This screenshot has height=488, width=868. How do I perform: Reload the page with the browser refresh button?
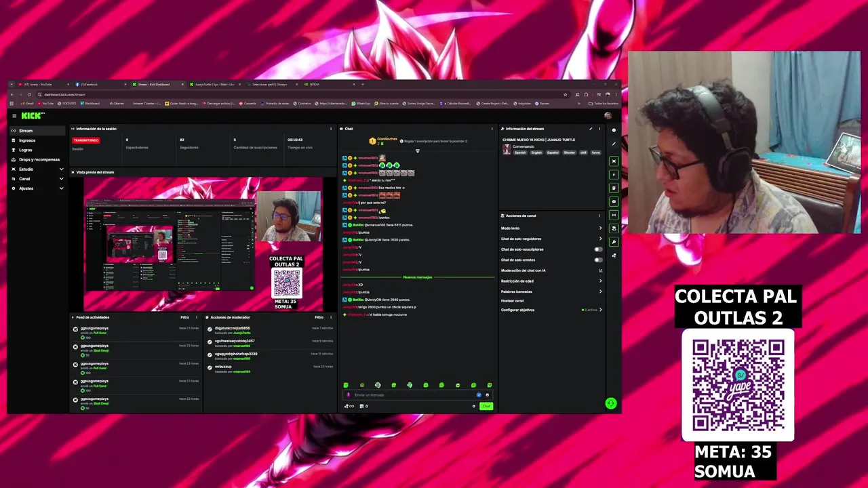[x=28, y=94]
